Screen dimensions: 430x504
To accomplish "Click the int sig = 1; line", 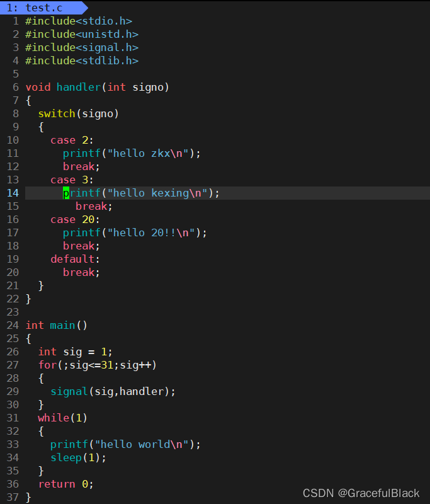I will 75,352.
